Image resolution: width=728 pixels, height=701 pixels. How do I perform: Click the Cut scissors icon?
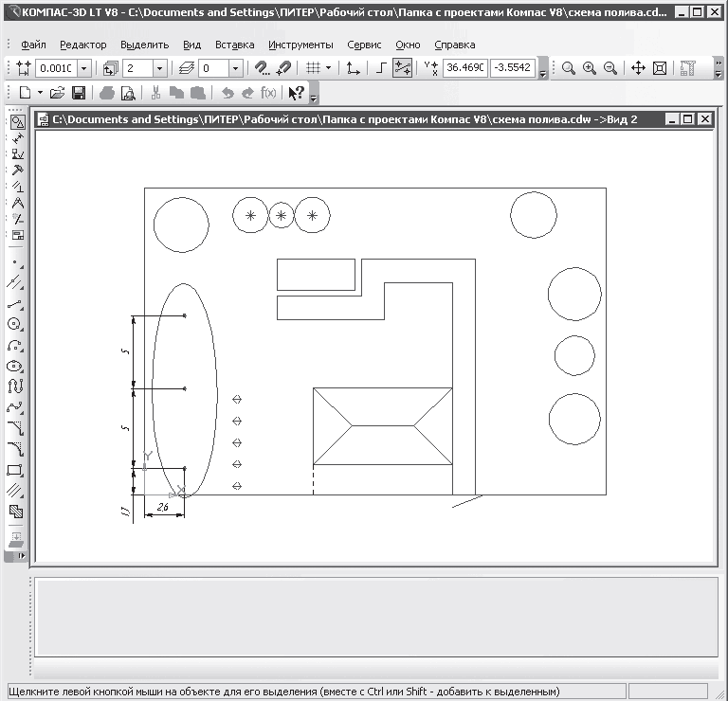pos(155,93)
